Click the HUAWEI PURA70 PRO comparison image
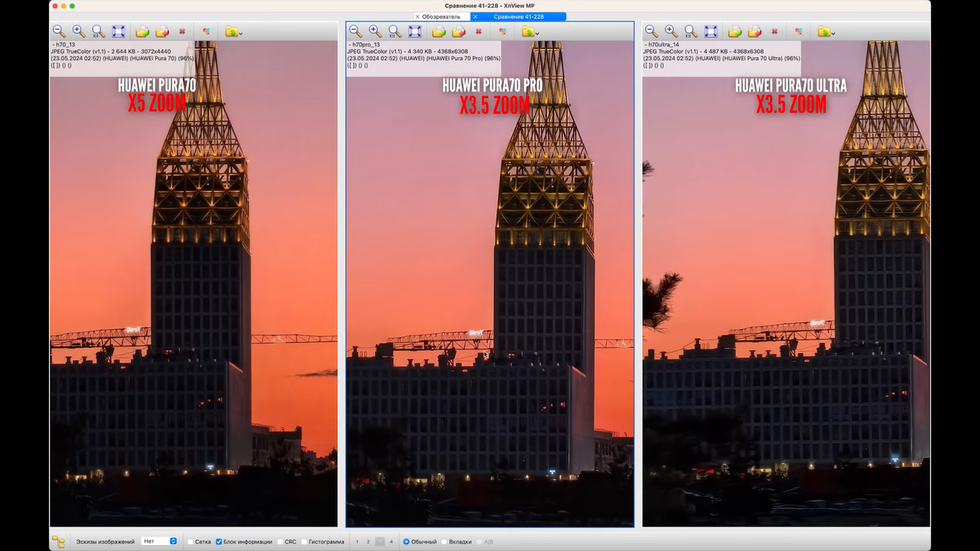This screenshot has width=980, height=551. (x=490, y=284)
